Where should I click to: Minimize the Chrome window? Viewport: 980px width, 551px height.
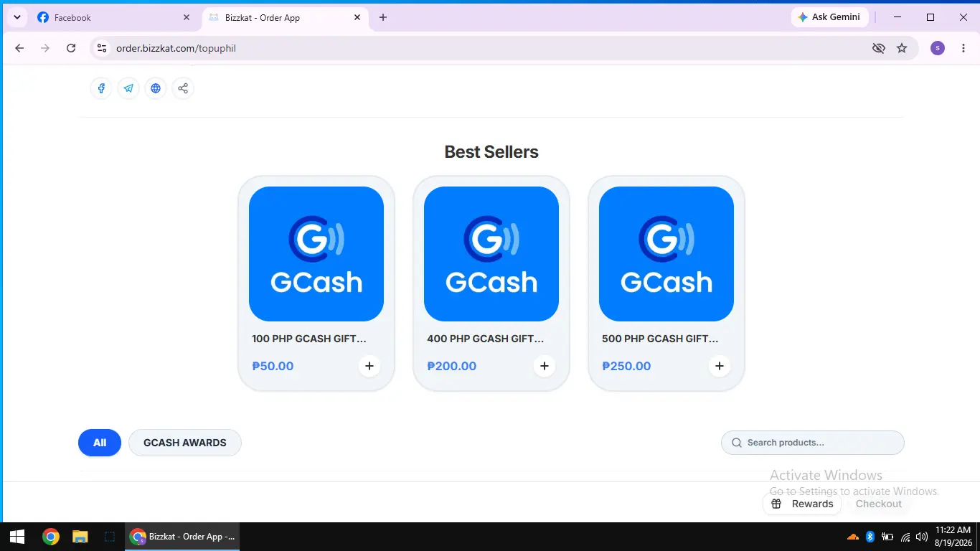[x=897, y=17]
